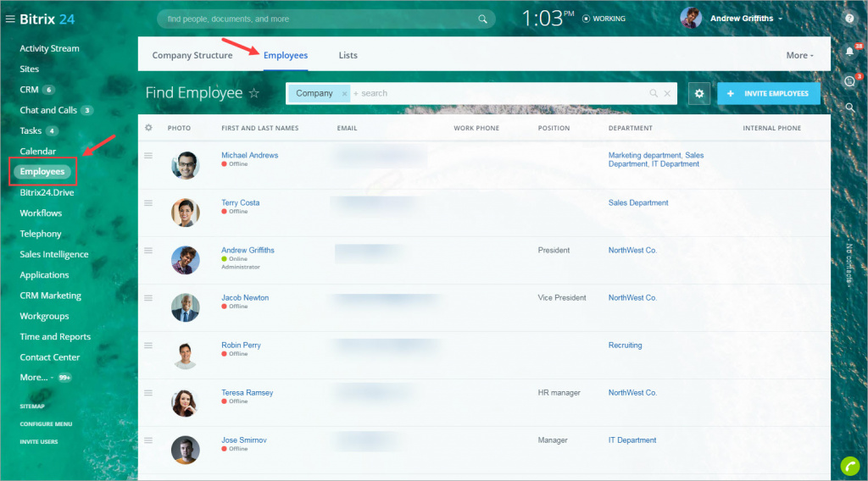Open Jose Smirnov profile link

[244, 440]
